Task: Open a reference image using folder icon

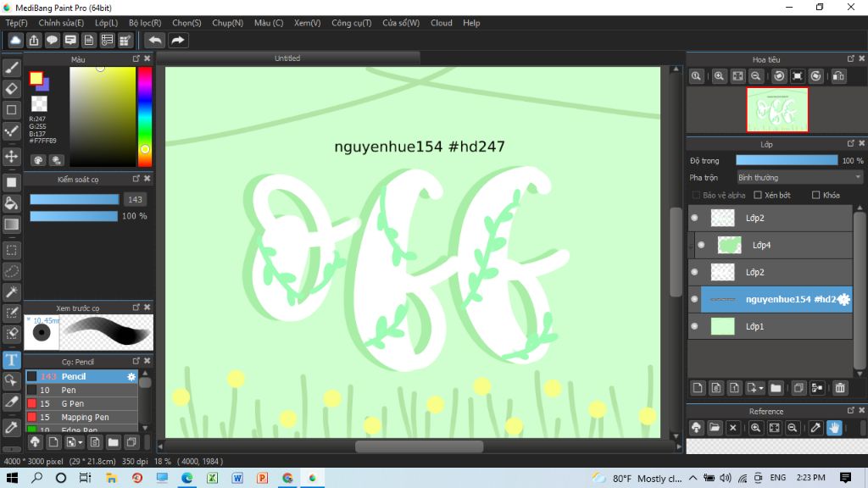Action: point(715,428)
